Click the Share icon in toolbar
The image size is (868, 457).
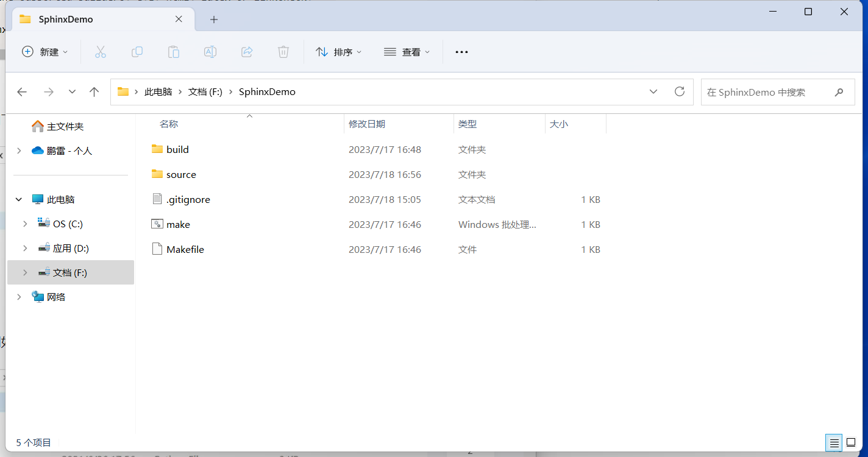[247, 52]
